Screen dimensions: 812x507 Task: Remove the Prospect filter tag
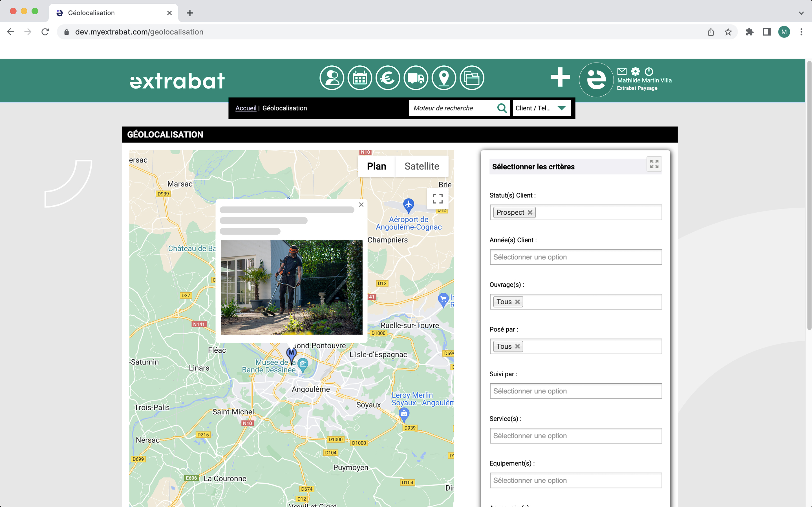[530, 212]
